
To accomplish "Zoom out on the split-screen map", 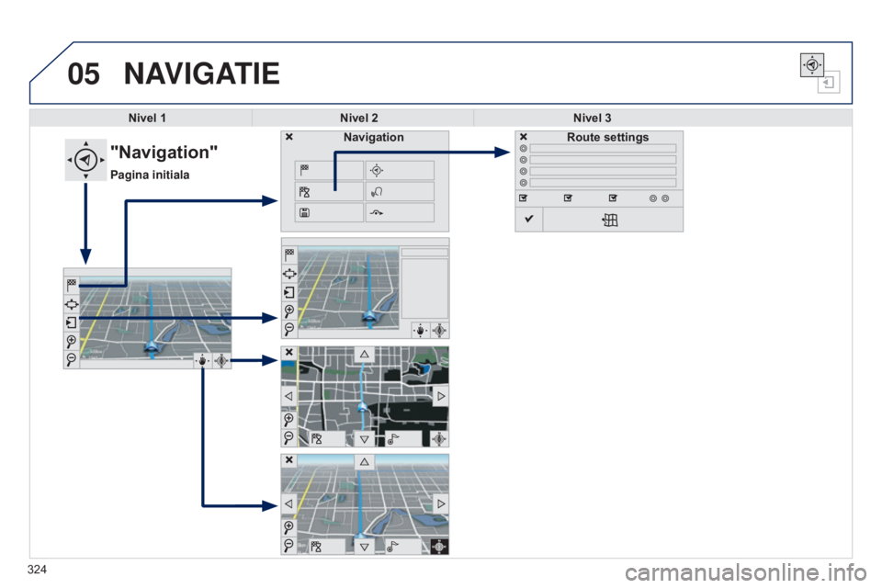I will (289, 329).
